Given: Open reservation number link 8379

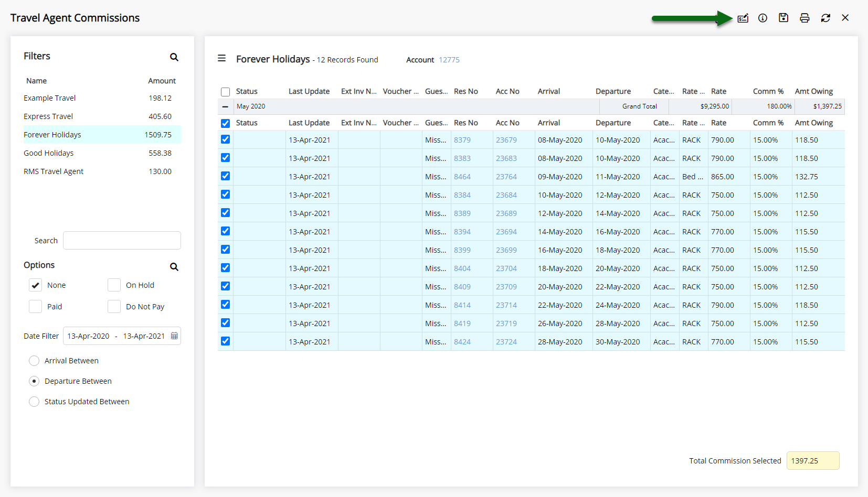Looking at the screenshot, I should [462, 140].
